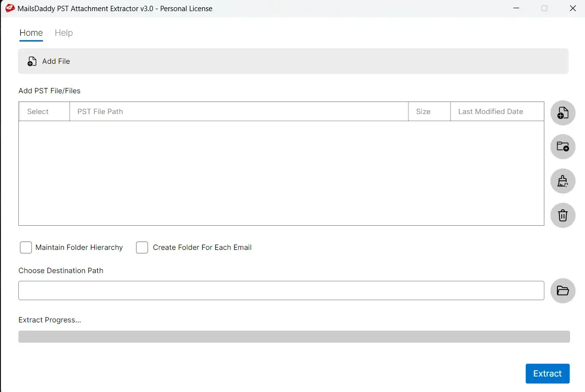Click the Add File toolbar button

(49, 61)
